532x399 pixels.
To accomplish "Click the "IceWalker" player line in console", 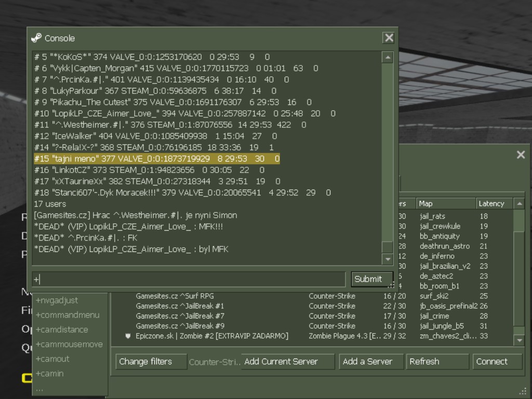I will tap(155, 136).
